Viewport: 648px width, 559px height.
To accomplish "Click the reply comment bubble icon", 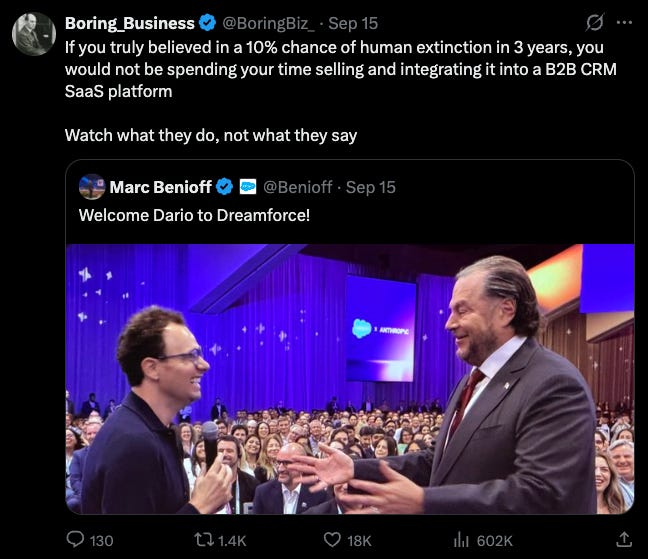I will click(x=75, y=540).
